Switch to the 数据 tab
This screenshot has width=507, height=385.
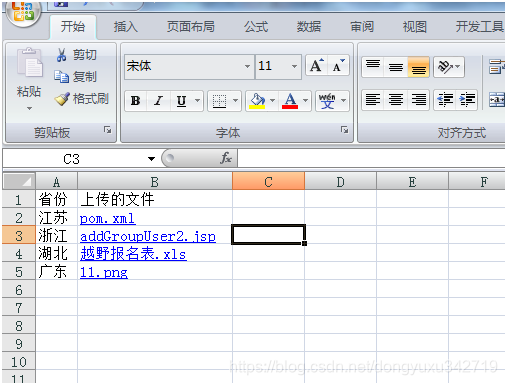pos(309,27)
